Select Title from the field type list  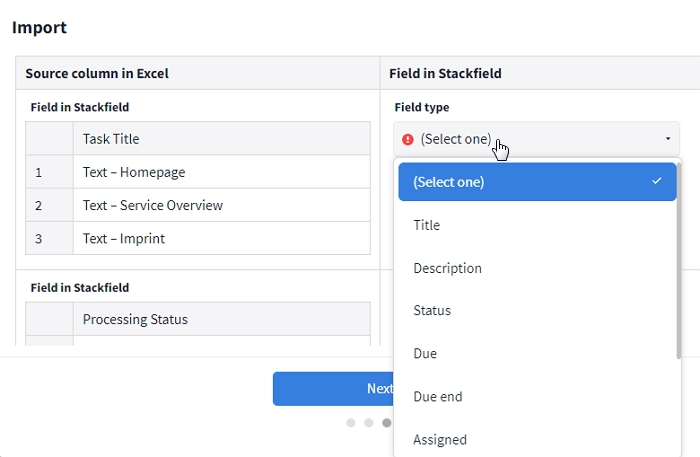pyautogui.click(x=427, y=225)
